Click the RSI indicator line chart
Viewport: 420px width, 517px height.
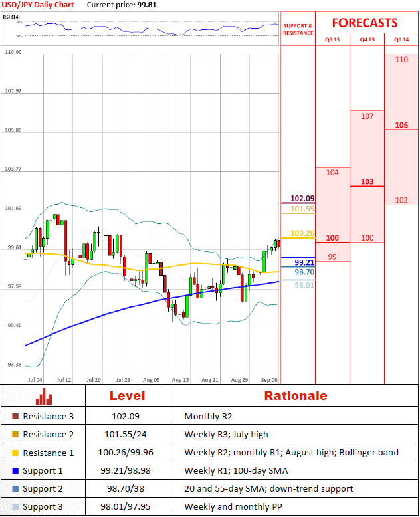point(152,29)
